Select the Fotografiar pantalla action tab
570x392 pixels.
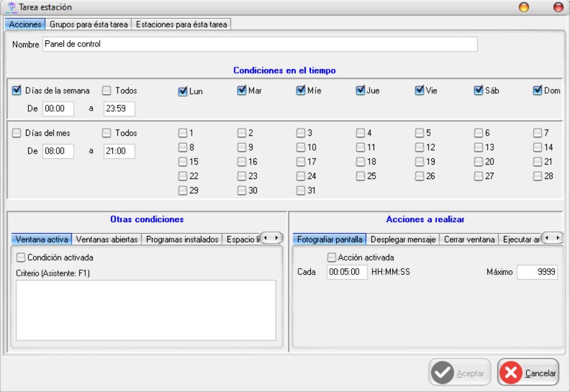[x=329, y=239]
